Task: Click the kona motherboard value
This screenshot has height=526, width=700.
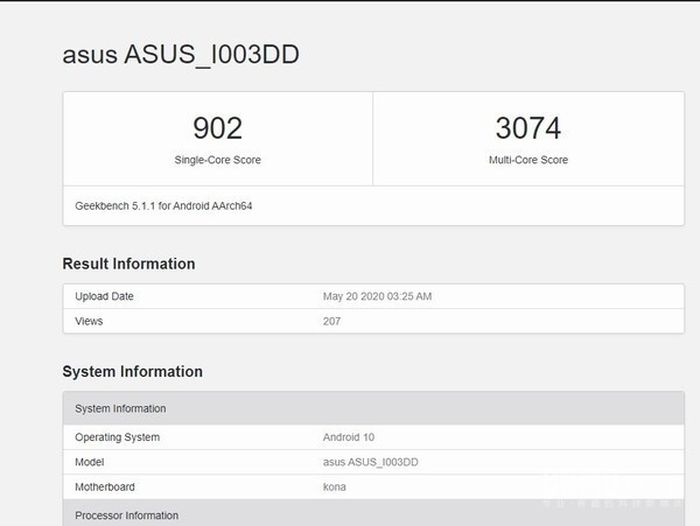Action: pos(333,487)
